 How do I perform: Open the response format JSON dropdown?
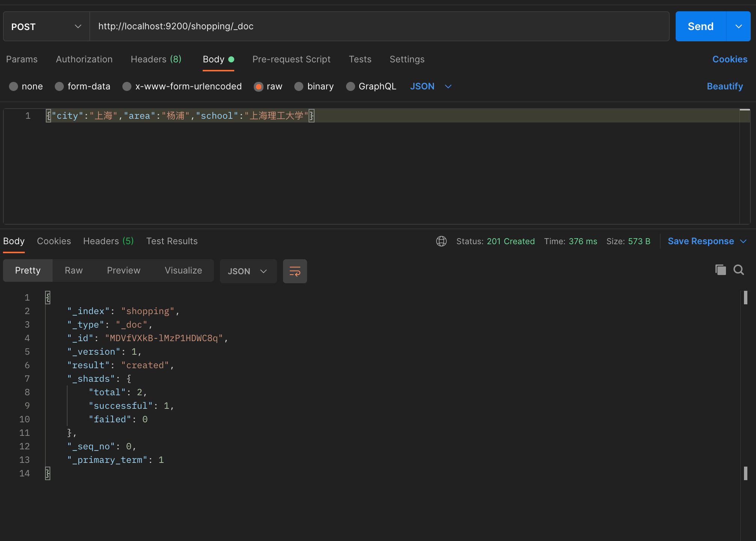(x=248, y=271)
